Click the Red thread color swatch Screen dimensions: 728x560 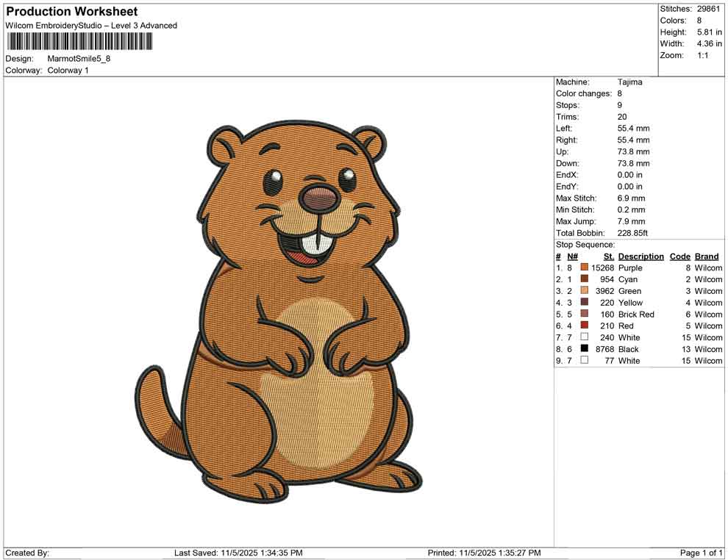[584, 326]
